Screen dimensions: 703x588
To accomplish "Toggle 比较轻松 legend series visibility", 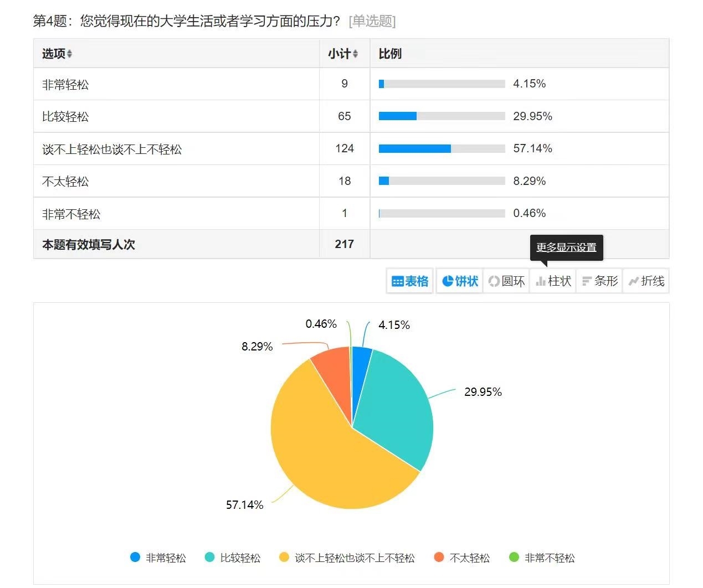I will click(233, 558).
